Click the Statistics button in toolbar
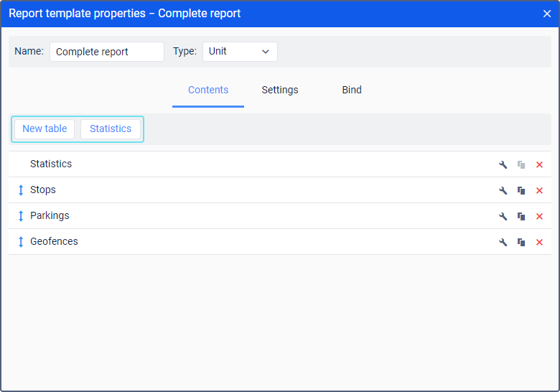 click(111, 129)
